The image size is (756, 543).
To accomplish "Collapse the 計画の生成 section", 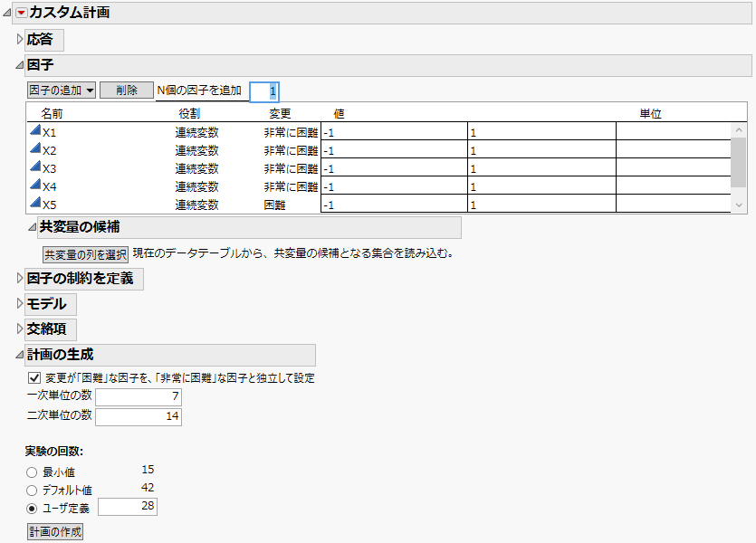I will [x=18, y=355].
